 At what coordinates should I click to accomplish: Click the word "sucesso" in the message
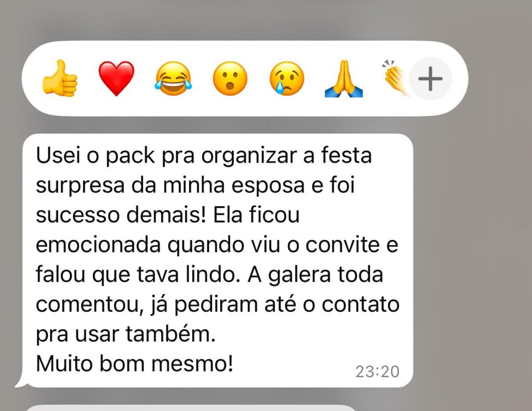(78, 215)
